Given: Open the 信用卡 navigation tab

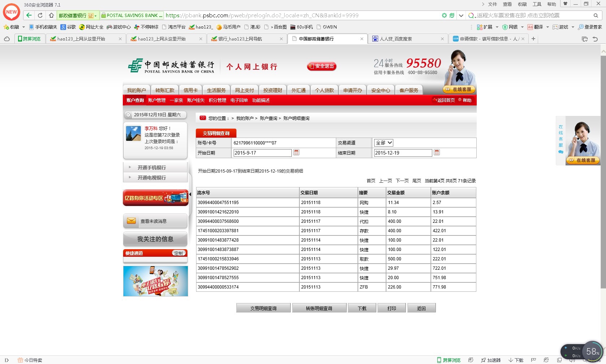Looking at the screenshot, I should pos(190,90).
